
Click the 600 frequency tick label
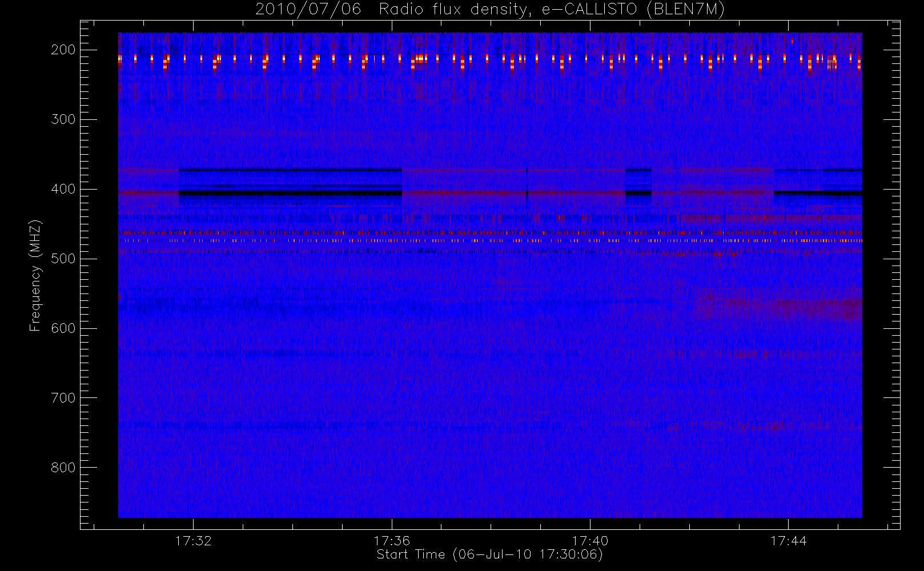tap(63, 328)
